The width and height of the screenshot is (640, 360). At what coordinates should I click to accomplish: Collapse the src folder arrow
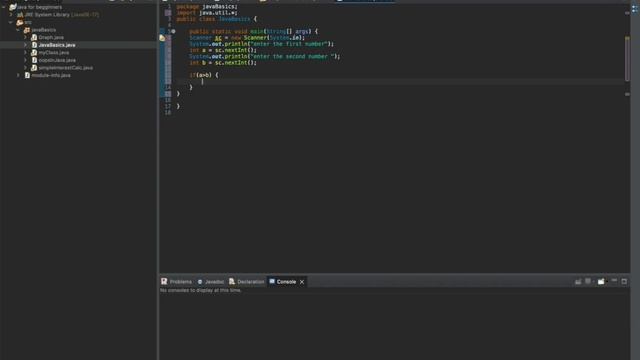[11, 22]
